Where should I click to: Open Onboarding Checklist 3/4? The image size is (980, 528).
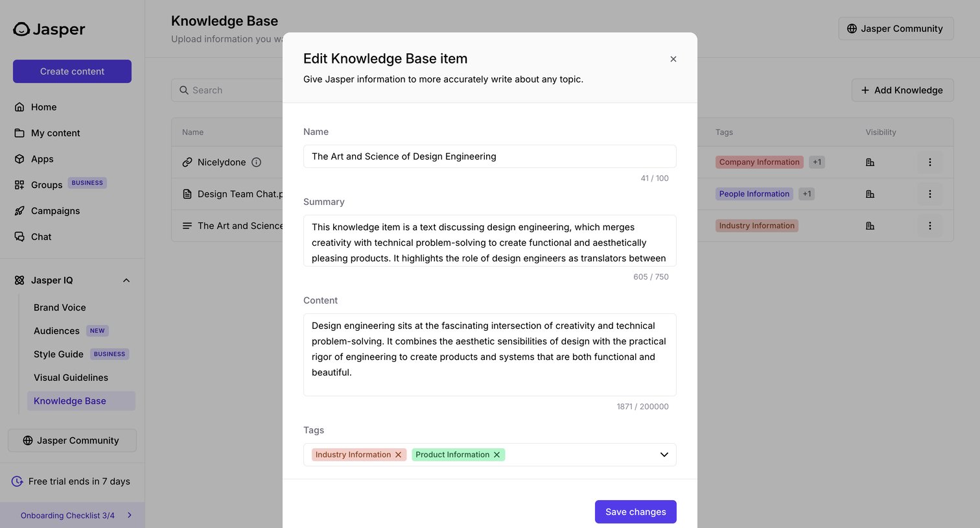click(x=73, y=515)
